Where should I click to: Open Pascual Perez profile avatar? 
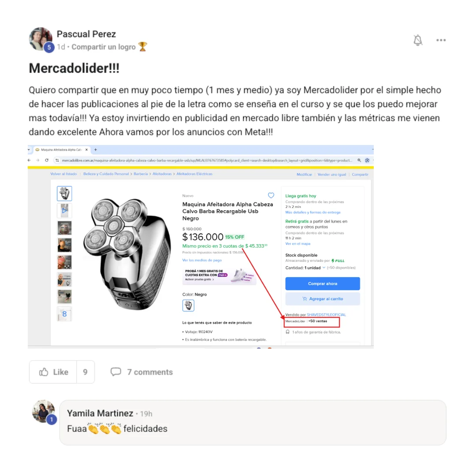(x=41, y=39)
